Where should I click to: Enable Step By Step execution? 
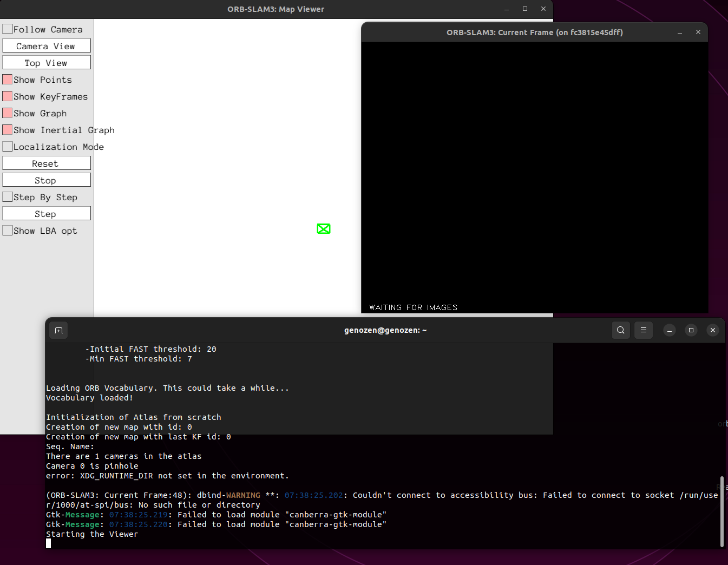(x=7, y=196)
